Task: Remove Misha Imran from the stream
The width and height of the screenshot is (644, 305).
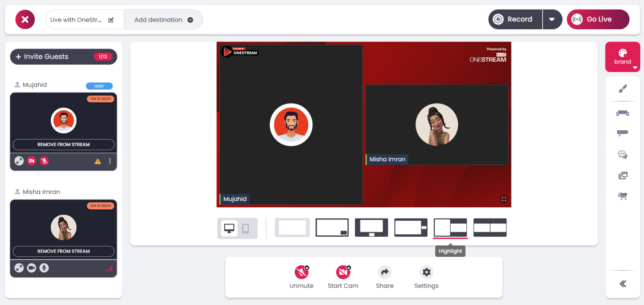Action: tap(63, 251)
